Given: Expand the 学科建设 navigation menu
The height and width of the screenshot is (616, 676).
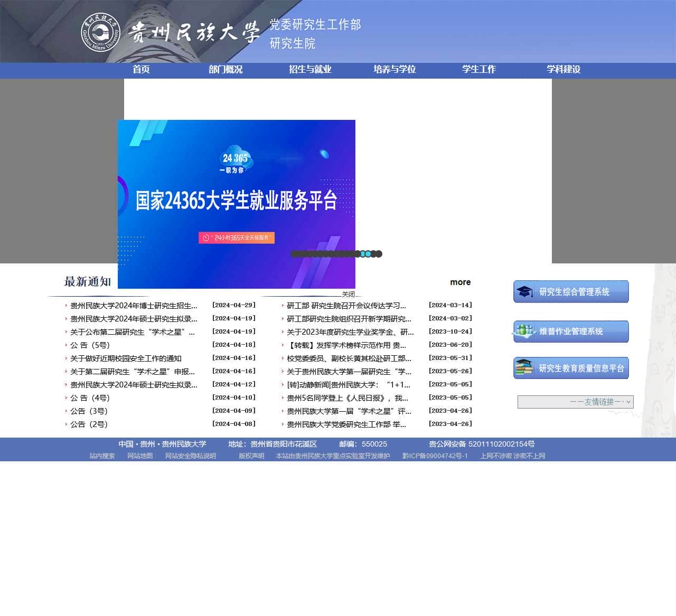Looking at the screenshot, I should click(x=565, y=69).
